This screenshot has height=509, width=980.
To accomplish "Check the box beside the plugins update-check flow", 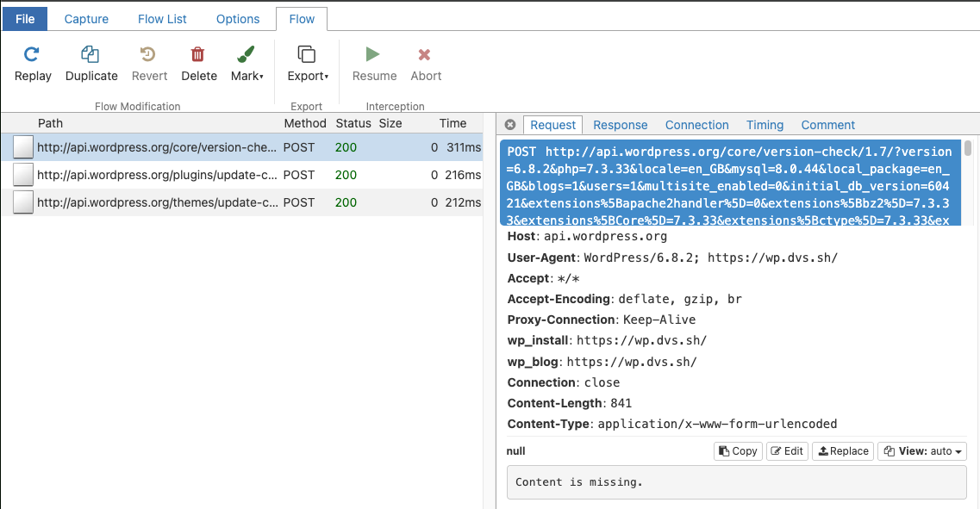I will pos(22,175).
